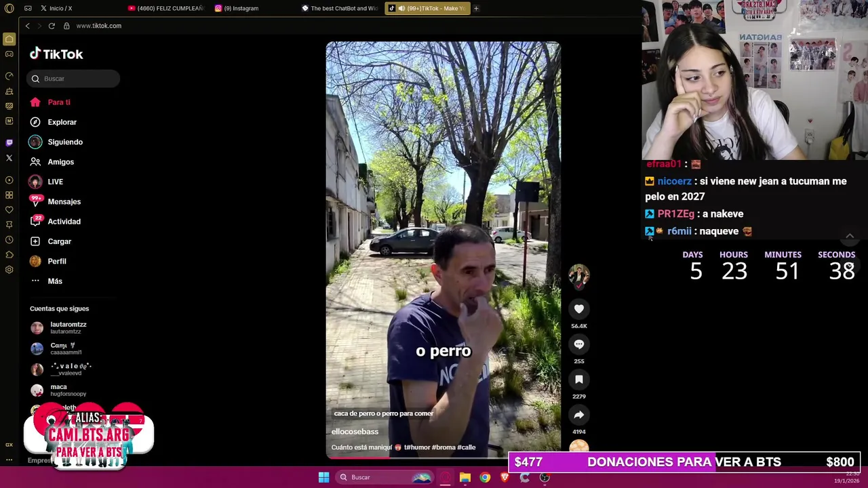
Task: Open the Opera GX main menu logo
Action: [9, 8]
